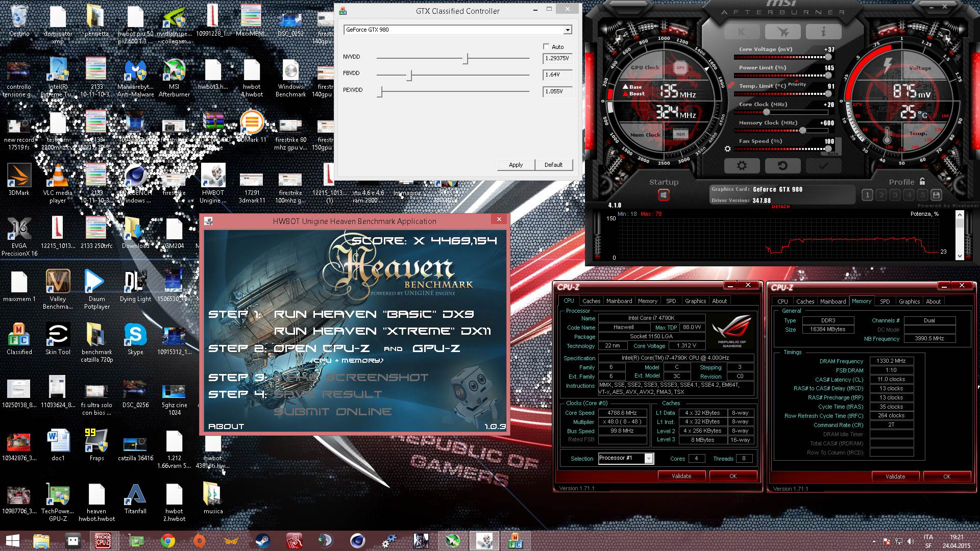Click volume speaker icon in system tray
980x551 pixels.
(911, 541)
